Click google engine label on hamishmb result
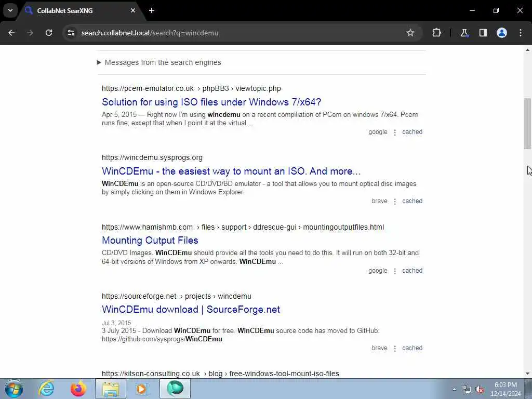This screenshot has height=399, width=532. tap(378, 270)
